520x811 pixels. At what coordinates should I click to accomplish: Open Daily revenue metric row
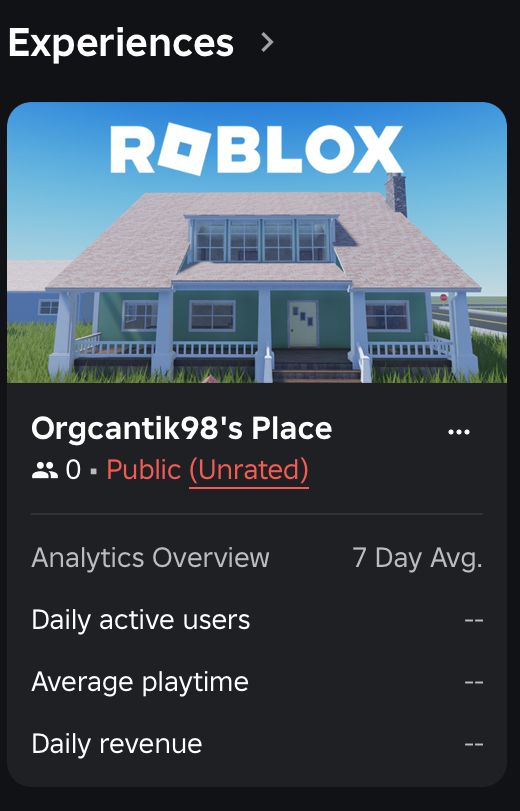tap(257, 744)
